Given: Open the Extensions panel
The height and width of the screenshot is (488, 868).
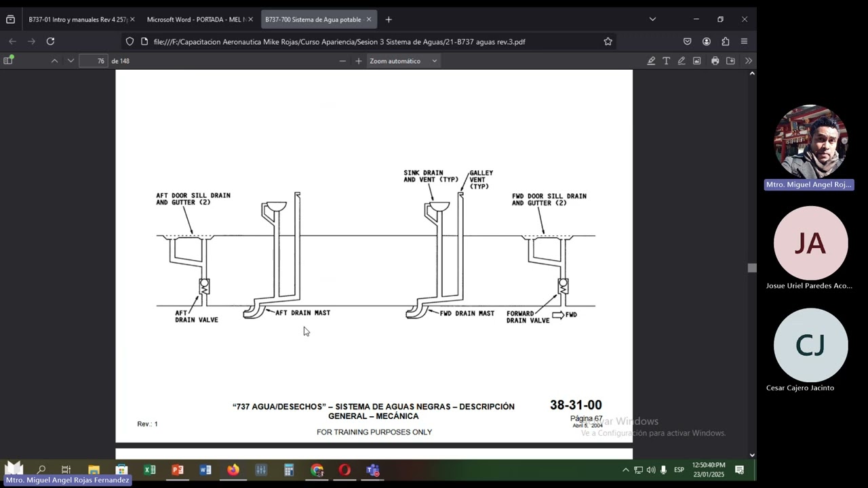Looking at the screenshot, I should (725, 41).
